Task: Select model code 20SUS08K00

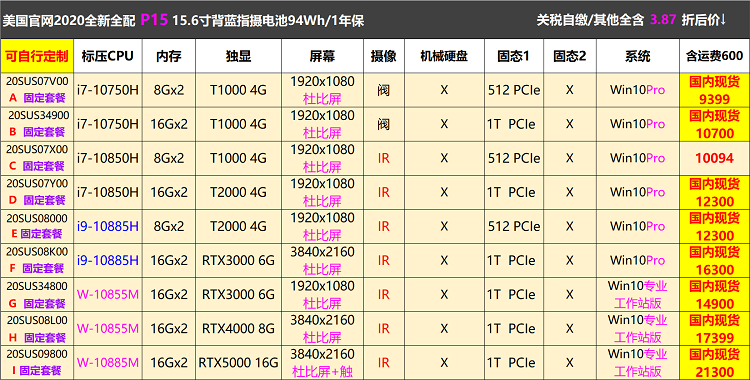Action: pyautogui.click(x=37, y=252)
